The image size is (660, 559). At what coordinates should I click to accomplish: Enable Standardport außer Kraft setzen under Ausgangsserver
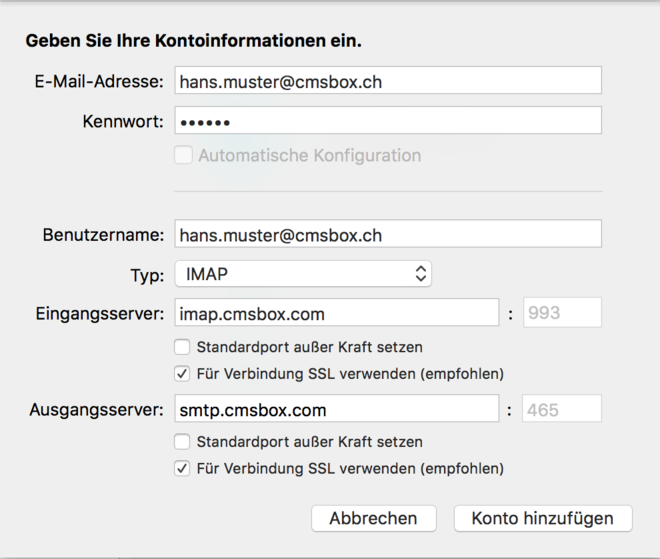pos(182,441)
